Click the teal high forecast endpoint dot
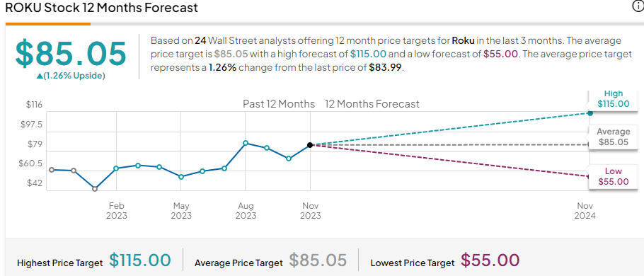Image resolution: width=644 pixels, height=276 pixels. tap(590, 113)
